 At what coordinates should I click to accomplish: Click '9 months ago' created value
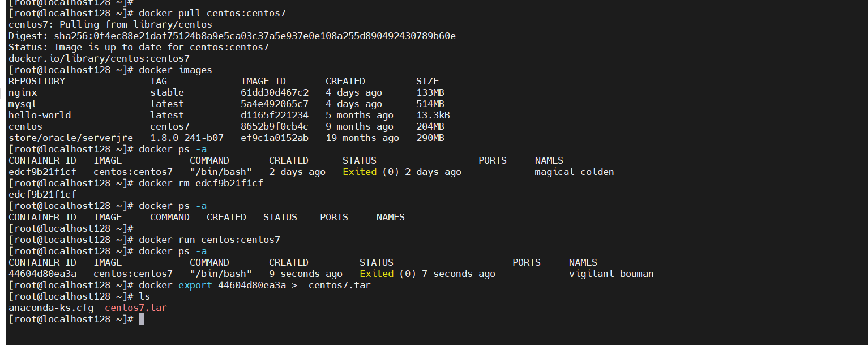(360, 126)
